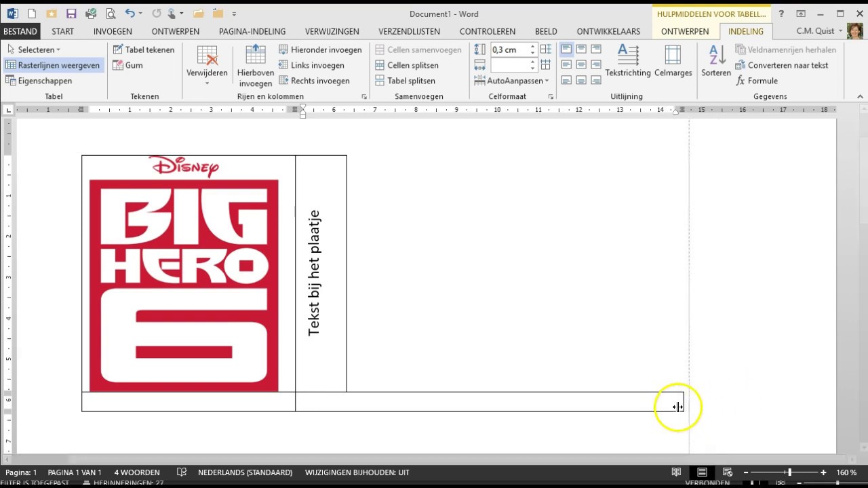Click zoom in plus button
This screenshot has width=868, height=488.
coord(823,472)
